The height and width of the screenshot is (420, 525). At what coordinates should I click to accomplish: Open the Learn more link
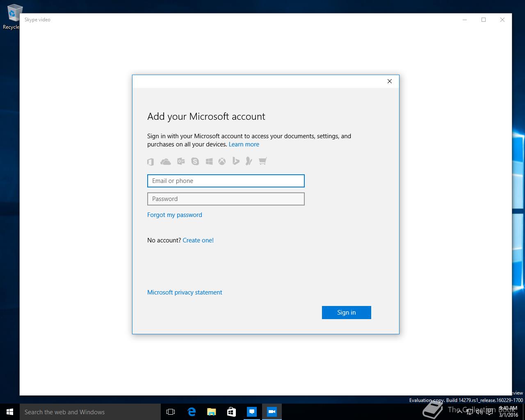(x=244, y=144)
